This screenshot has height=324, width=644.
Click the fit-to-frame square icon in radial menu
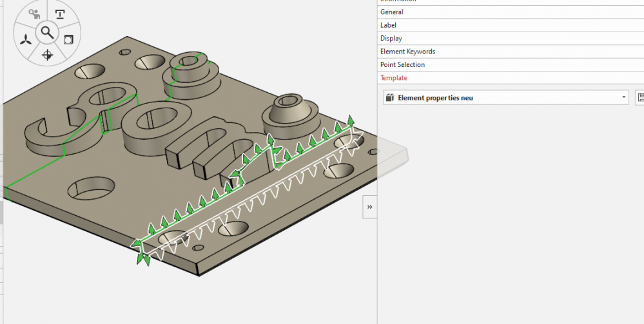click(x=68, y=39)
